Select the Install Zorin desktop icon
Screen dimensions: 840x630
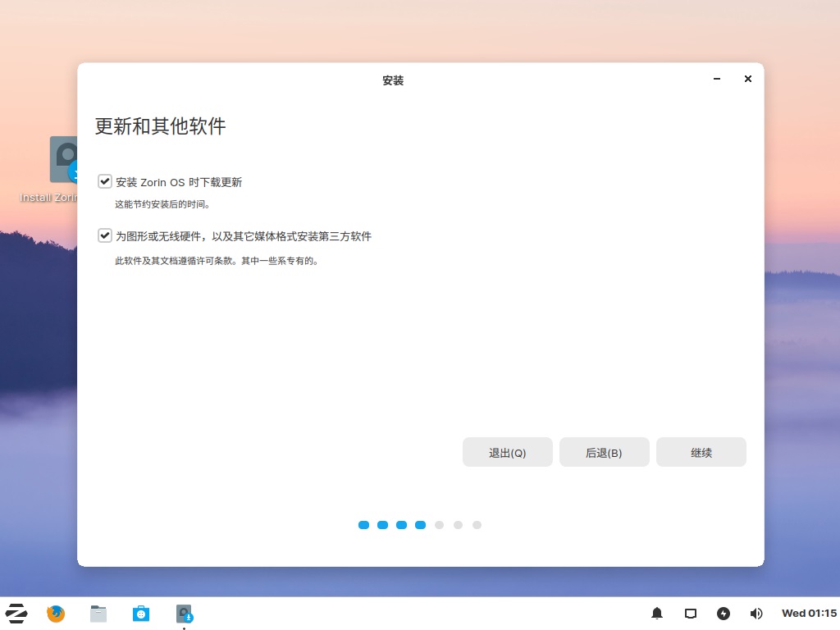64,160
